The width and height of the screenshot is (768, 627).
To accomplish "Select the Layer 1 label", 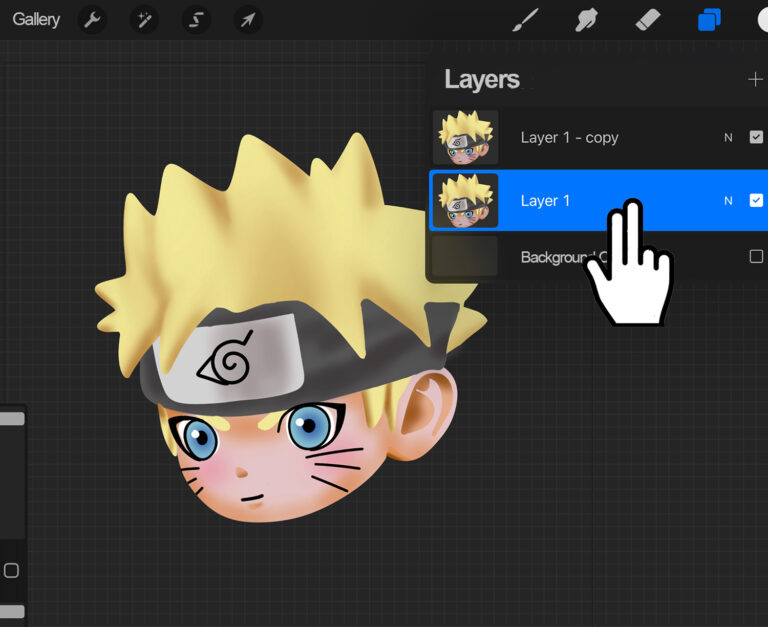I will [545, 200].
